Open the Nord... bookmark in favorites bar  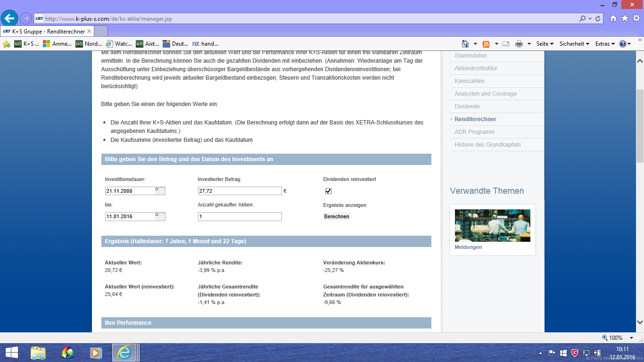pyautogui.click(x=89, y=44)
